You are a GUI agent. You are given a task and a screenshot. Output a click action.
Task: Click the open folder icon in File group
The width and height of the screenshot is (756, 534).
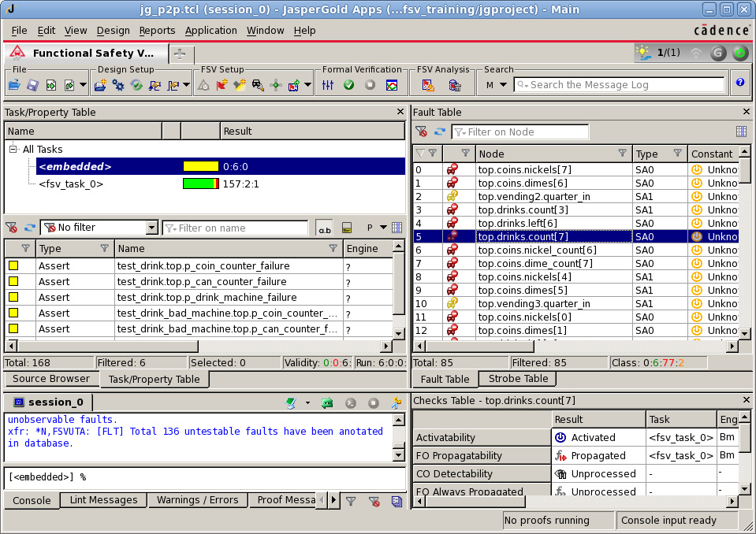tap(14, 85)
